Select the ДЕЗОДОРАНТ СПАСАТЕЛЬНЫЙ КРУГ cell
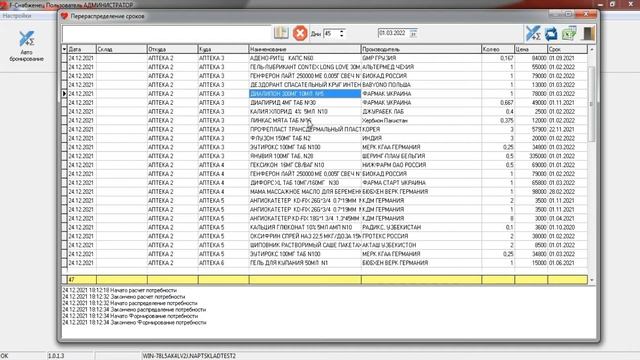This screenshot has height=360, width=640. pos(305,85)
